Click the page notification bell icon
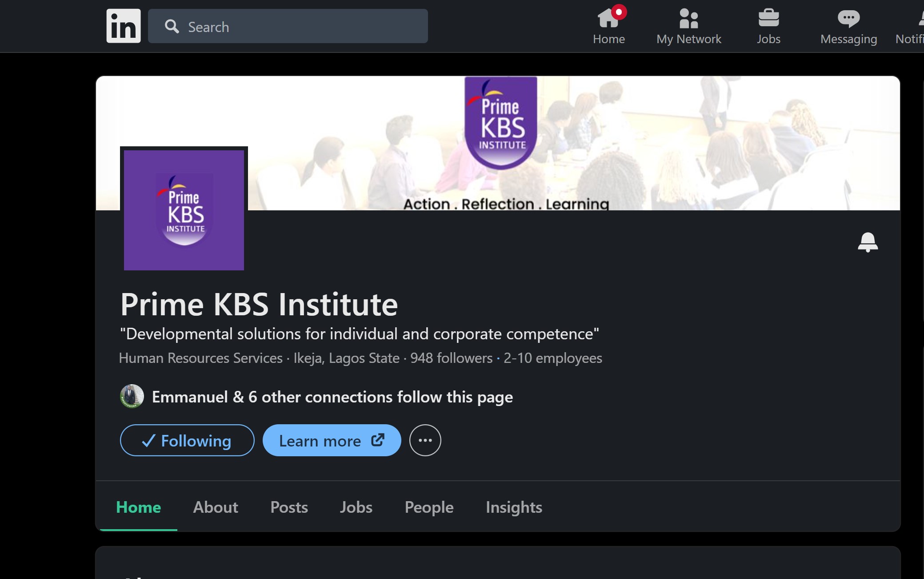 (867, 242)
